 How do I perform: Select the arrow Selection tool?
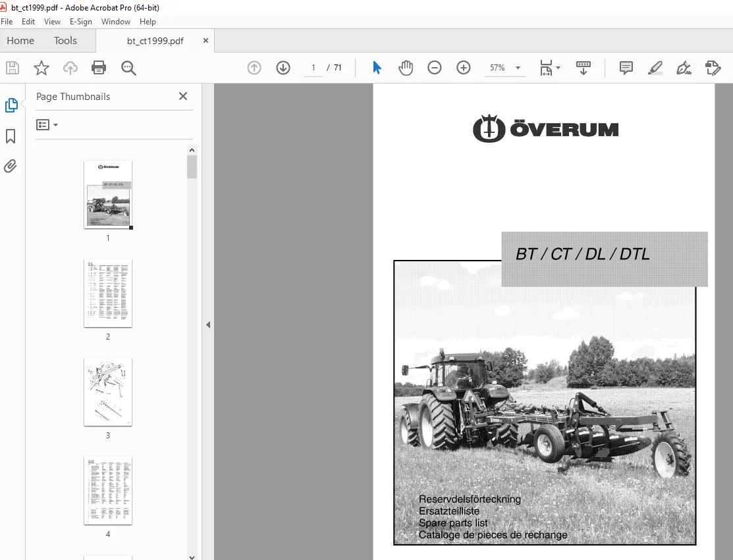(x=377, y=68)
